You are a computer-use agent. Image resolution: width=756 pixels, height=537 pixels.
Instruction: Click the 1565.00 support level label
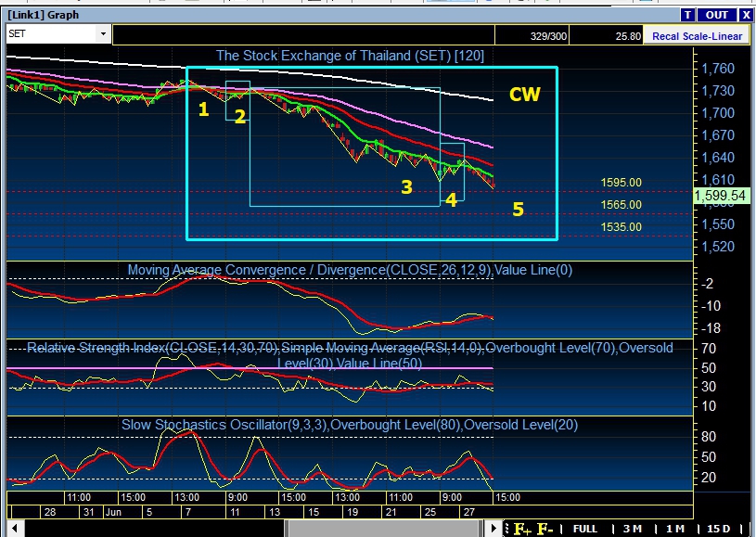tap(621, 205)
